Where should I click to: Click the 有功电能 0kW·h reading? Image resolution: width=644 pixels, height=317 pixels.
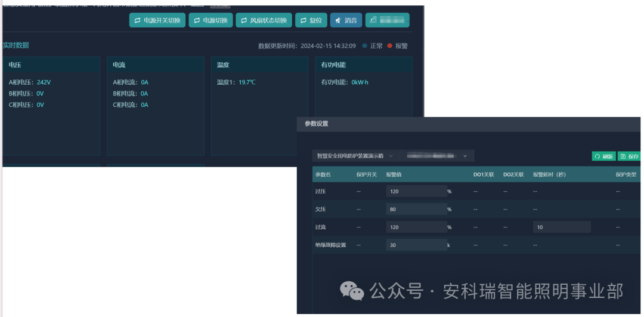pos(345,82)
